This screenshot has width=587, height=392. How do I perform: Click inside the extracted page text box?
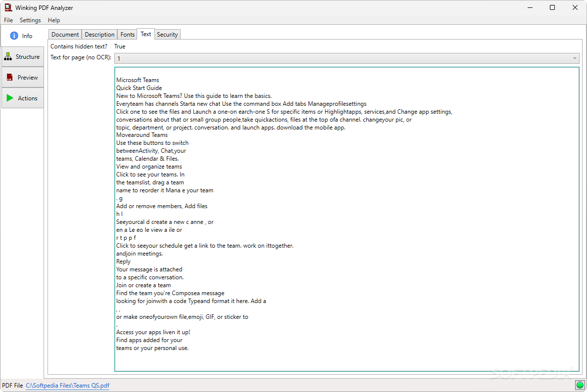346,219
